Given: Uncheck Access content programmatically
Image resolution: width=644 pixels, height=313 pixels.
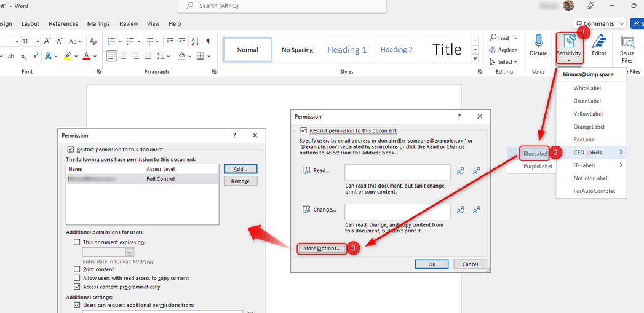Looking at the screenshot, I should [x=77, y=287].
